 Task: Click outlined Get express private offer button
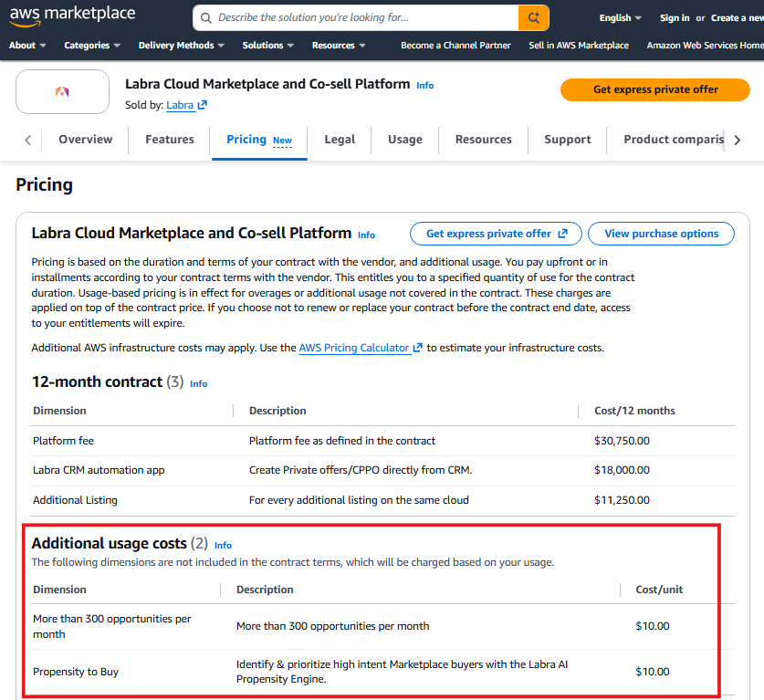[x=496, y=234]
